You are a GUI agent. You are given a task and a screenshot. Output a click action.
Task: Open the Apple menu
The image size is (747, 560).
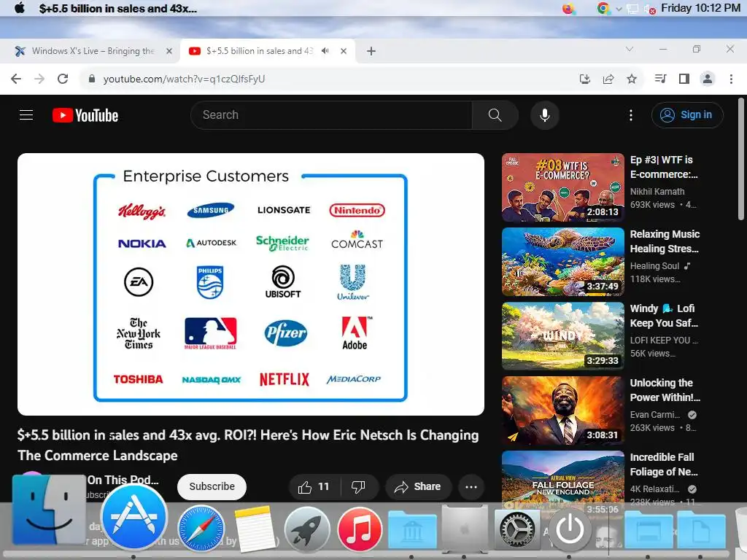pos(20,8)
